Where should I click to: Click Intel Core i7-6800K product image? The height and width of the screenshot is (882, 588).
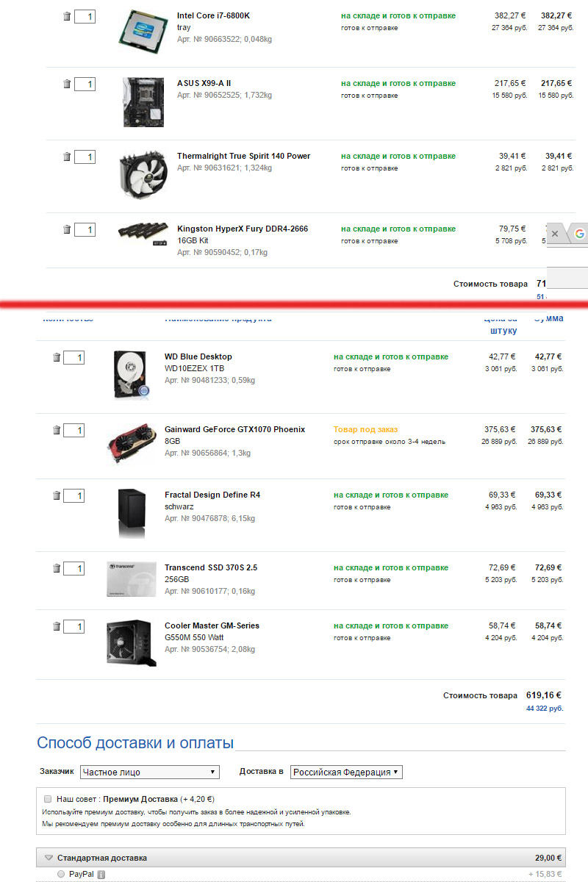coord(143,30)
